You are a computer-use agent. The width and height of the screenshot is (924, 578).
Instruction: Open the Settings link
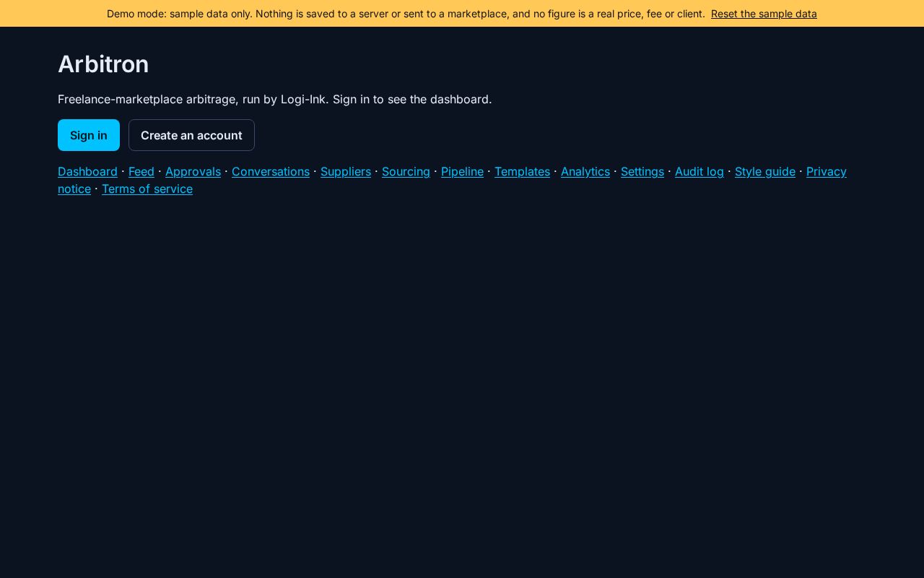pyautogui.click(x=642, y=171)
